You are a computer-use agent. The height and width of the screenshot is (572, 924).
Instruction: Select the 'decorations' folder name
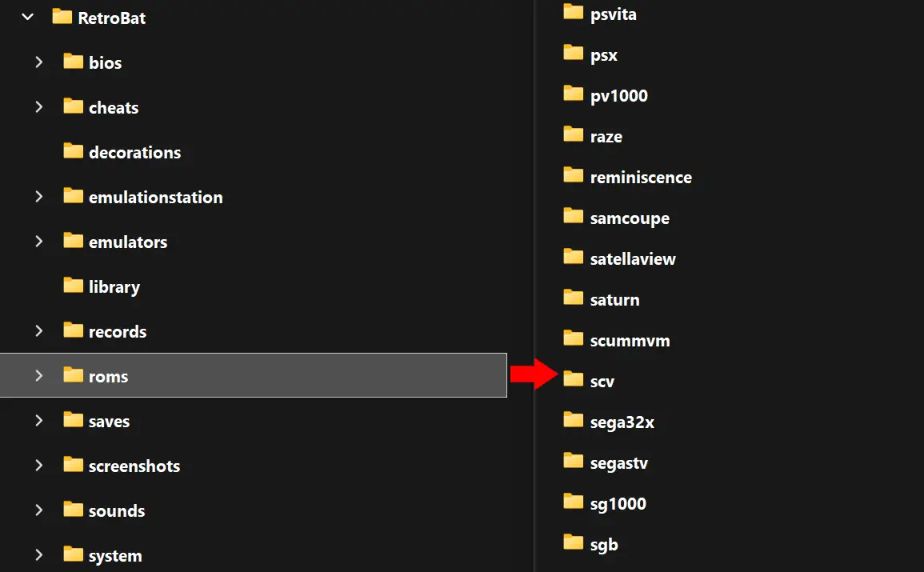tap(135, 153)
